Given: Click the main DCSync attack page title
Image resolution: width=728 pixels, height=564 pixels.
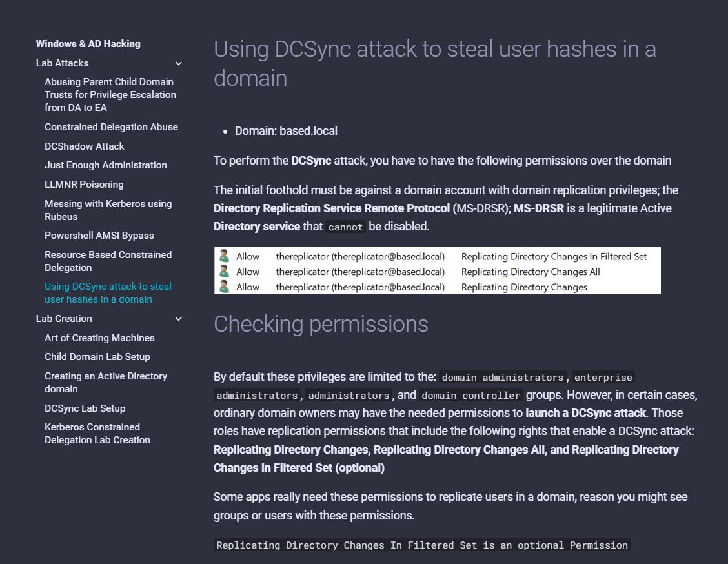Looking at the screenshot, I should pyautogui.click(x=434, y=63).
